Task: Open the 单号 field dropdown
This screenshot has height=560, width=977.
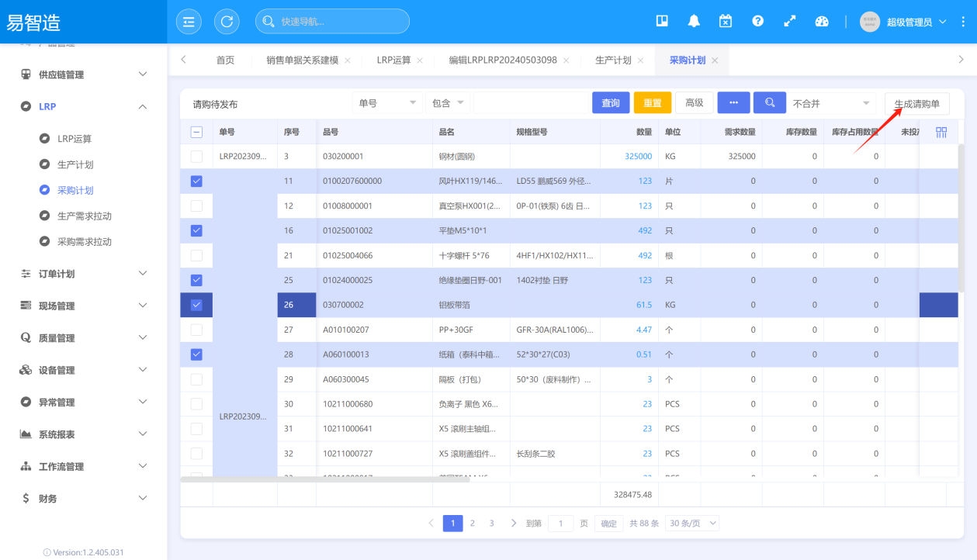Action: (x=386, y=103)
